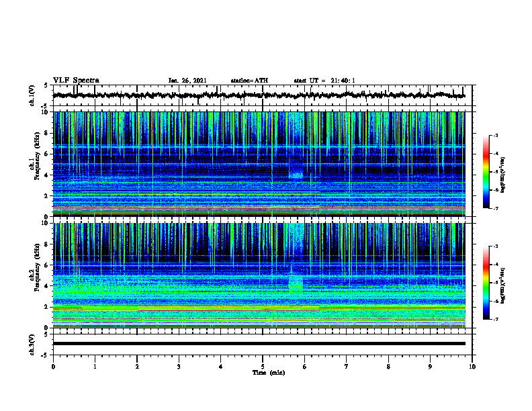Click the "Time (min)" x-axis label
The width and height of the screenshot is (532, 411).
(269, 373)
